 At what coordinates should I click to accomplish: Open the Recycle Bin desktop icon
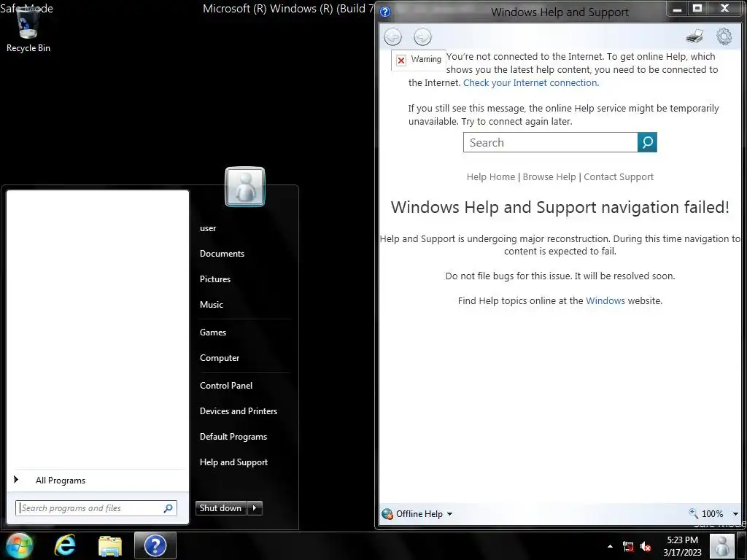[x=28, y=29]
